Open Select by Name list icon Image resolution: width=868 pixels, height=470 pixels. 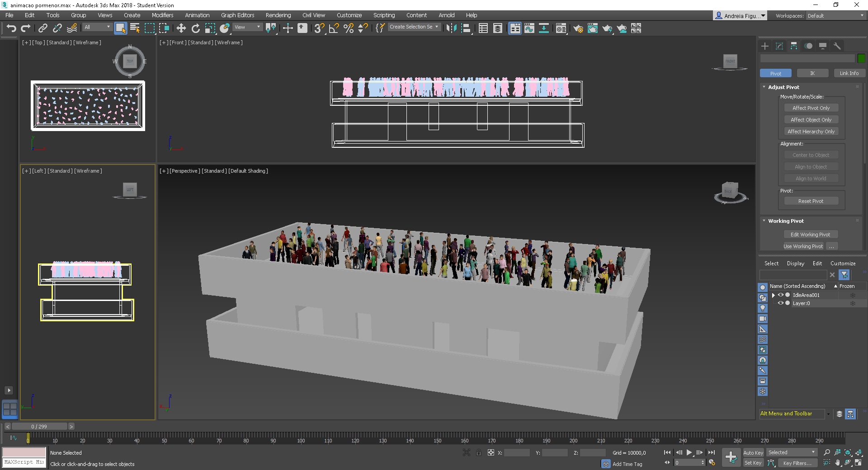pos(135,28)
